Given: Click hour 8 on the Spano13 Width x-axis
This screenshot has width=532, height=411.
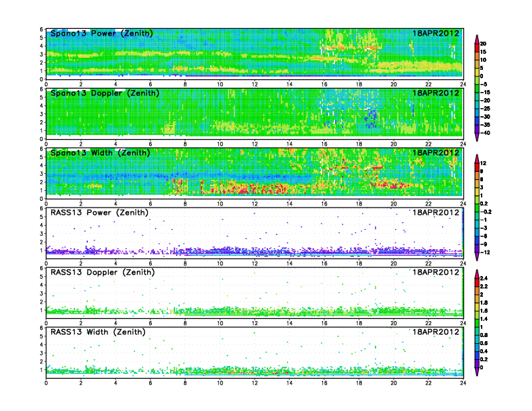Looking at the screenshot, I should click(x=185, y=203).
